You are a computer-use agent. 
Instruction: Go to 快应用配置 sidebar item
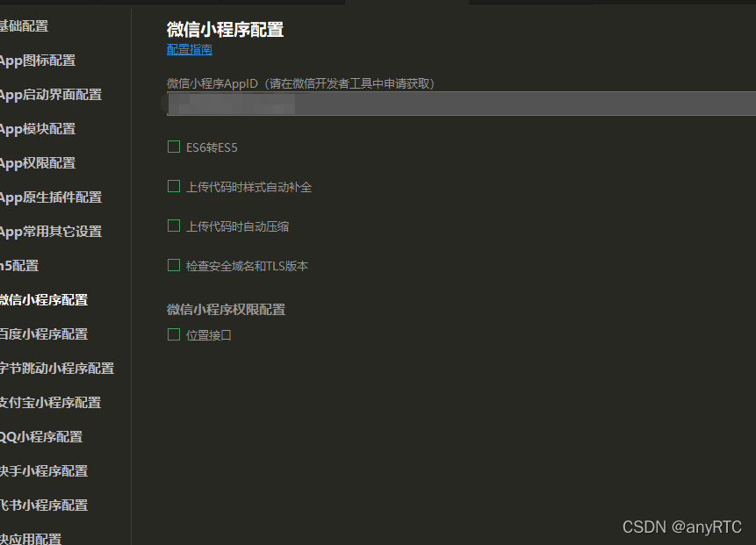[x=31, y=539]
